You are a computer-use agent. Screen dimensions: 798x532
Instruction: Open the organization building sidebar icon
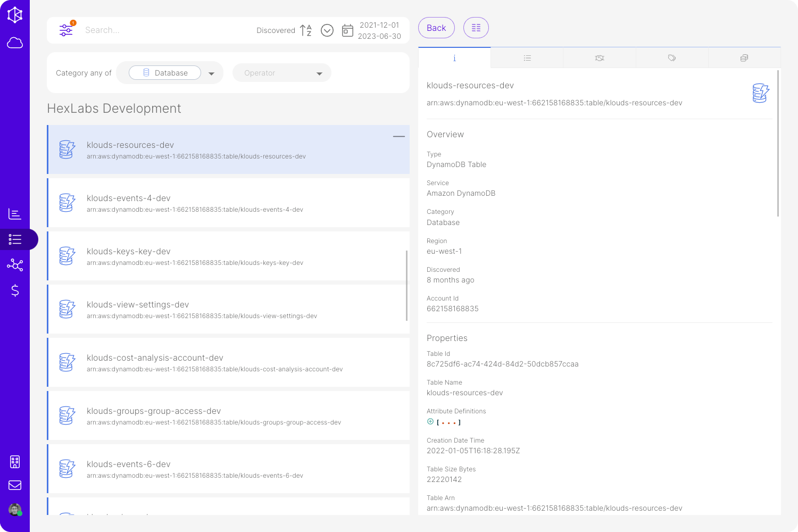pos(15,462)
